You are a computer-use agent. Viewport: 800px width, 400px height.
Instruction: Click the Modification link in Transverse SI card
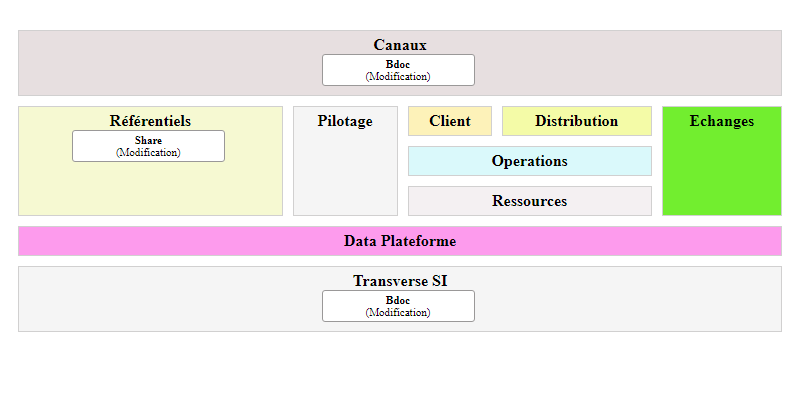(x=398, y=312)
